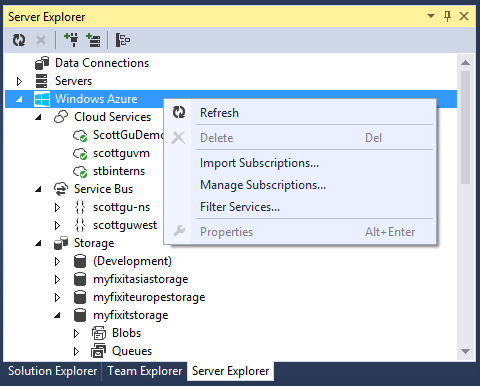Click the Refresh toolbar icon
480x386 pixels.
coord(19,40)
